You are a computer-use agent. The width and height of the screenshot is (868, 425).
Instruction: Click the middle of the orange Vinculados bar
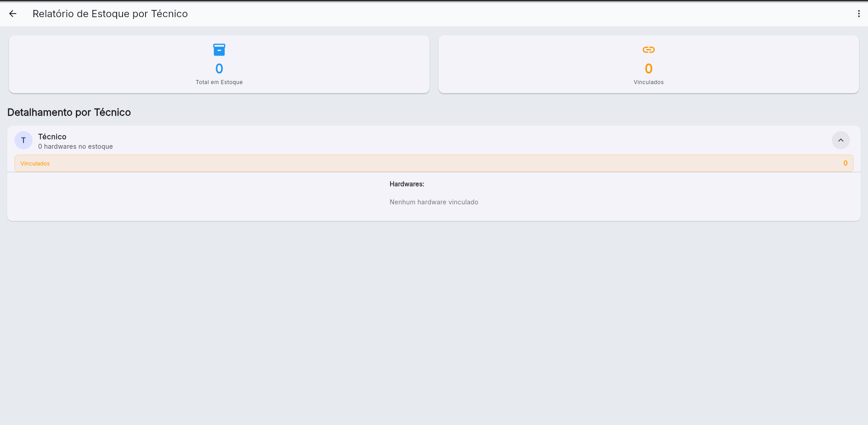pyautogui.click(x=434, y=163)
